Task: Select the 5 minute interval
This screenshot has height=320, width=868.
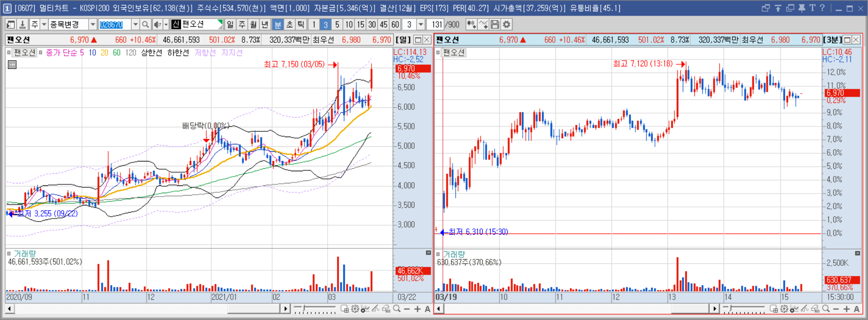Action: (x=337, y=24)
